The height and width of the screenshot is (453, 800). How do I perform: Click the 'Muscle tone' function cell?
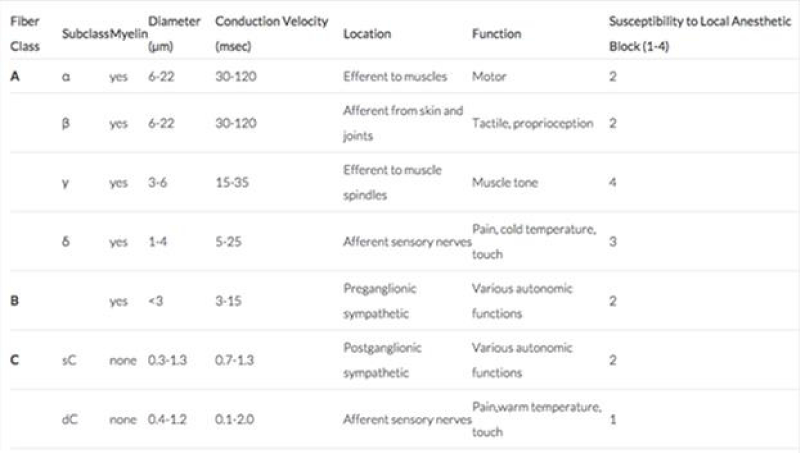coord(505,183)
